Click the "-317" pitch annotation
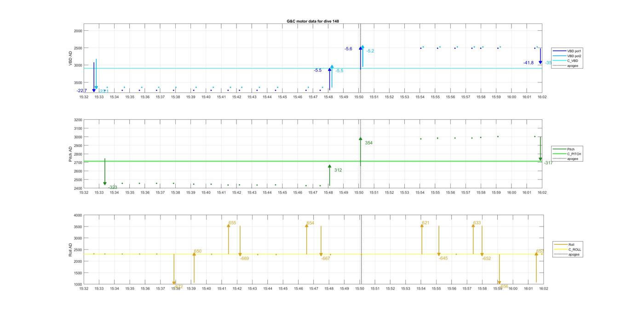 (x=548, y=163)
